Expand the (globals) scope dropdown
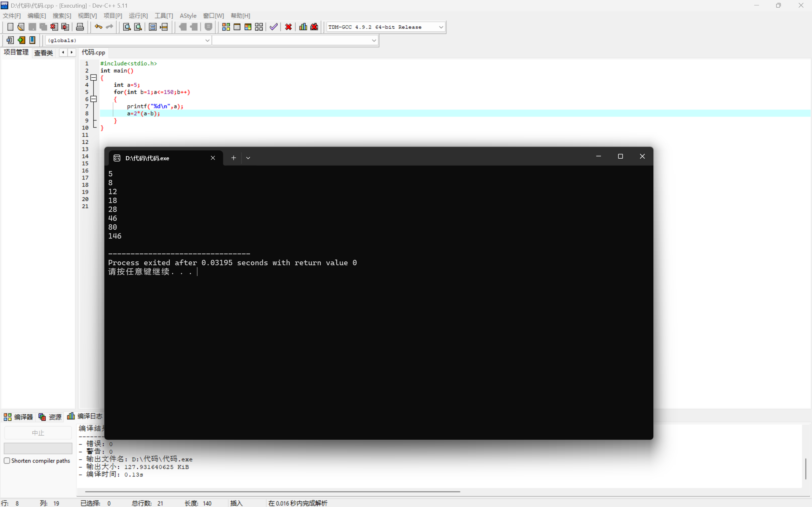The image size is (812, 507). point(207,41)
